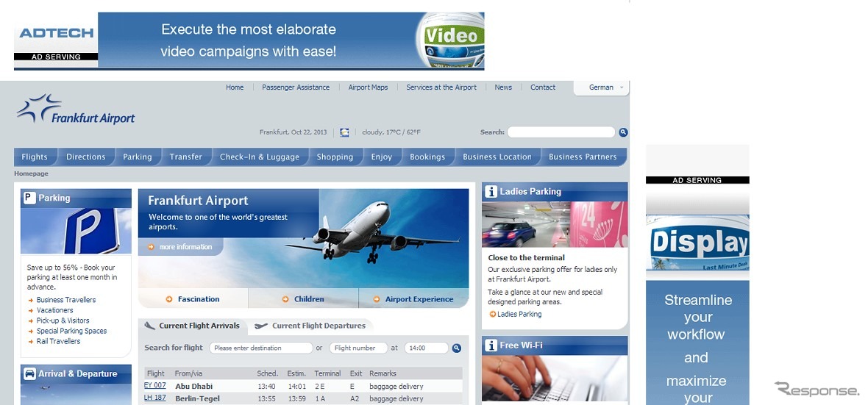Click the Homepage breadcrumb
Viewport: 868px width, 405px height.
point(31,173)
